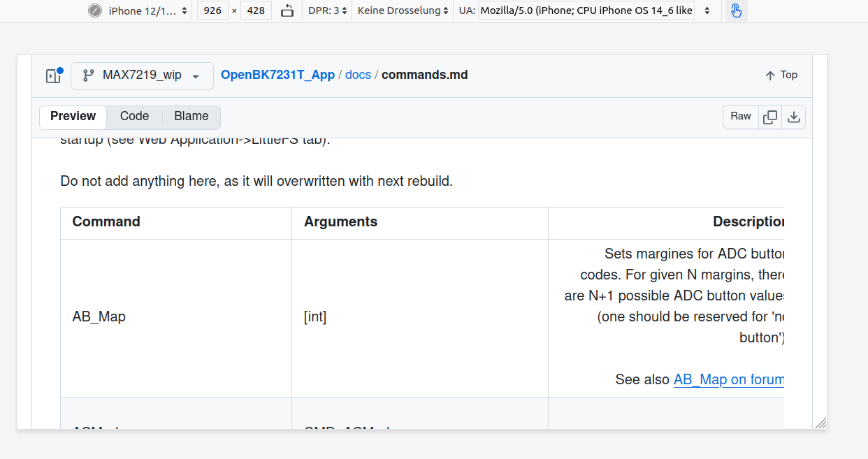Viewport: 868px width, 459px height.
Task: Click the viewport width field showing 926
Action: coord(212,10)
